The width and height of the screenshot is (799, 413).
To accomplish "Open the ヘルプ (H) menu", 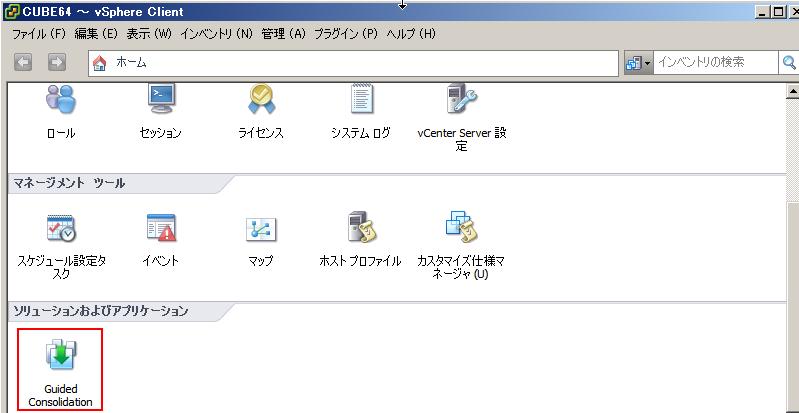I will point(411,34).
